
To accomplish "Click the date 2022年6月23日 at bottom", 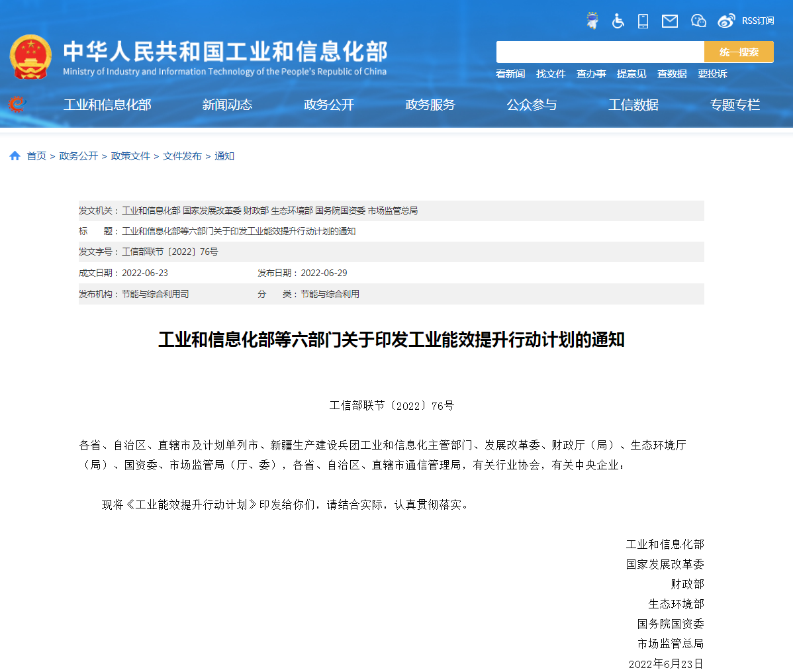I will pos(666,663).
